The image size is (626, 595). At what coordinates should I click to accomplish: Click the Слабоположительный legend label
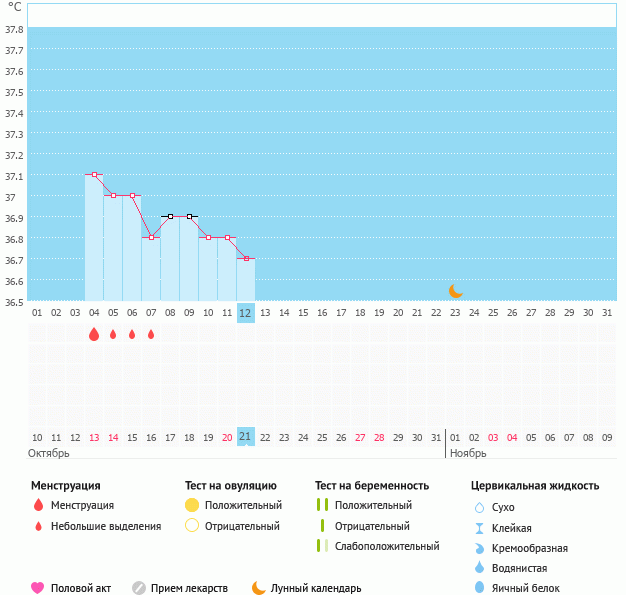[387, 546]
